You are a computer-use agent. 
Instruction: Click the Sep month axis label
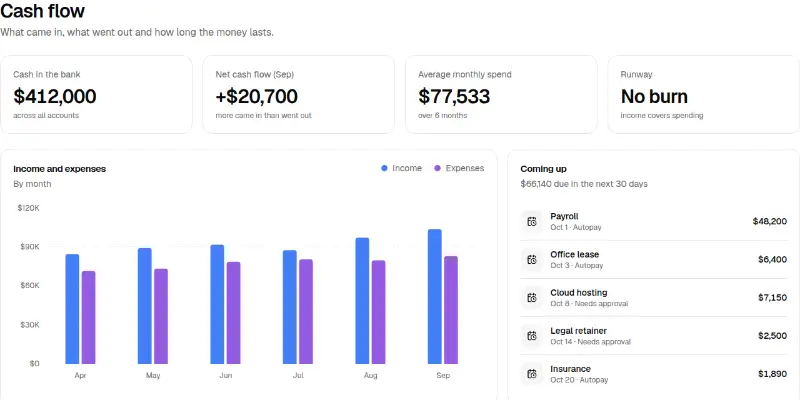443,376
